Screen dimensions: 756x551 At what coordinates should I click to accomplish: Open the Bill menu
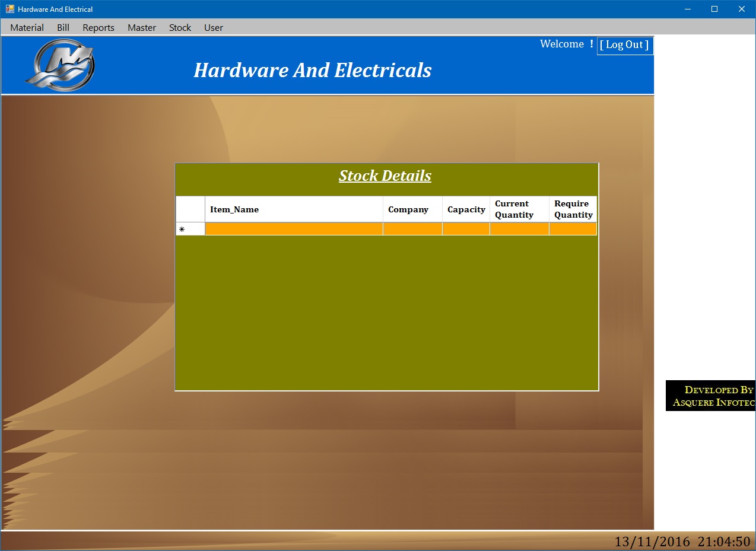(63, 27)
